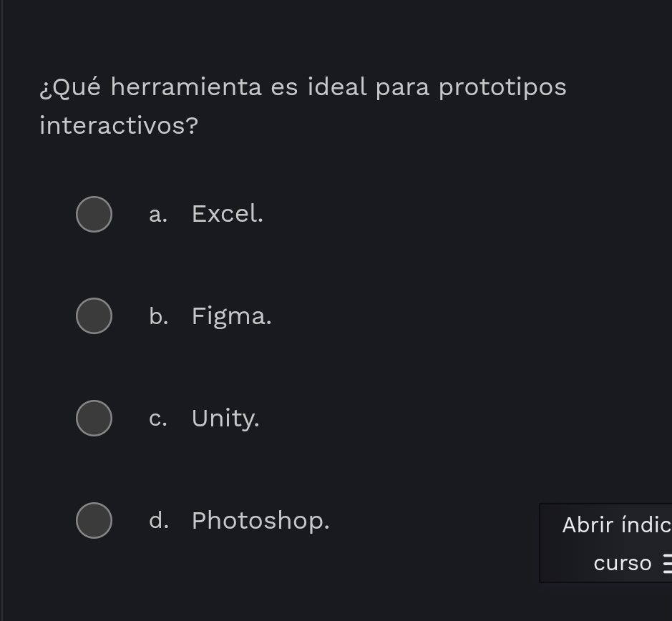Mark the Photoshop radio button
The height and width of the screenshot is (621, 672).
(x=94, y=520)
